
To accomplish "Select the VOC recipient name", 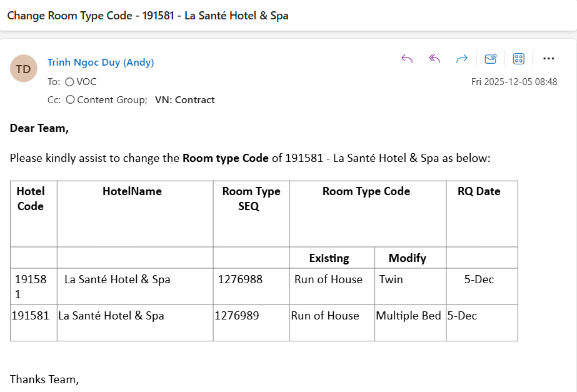I will (86, 82).
